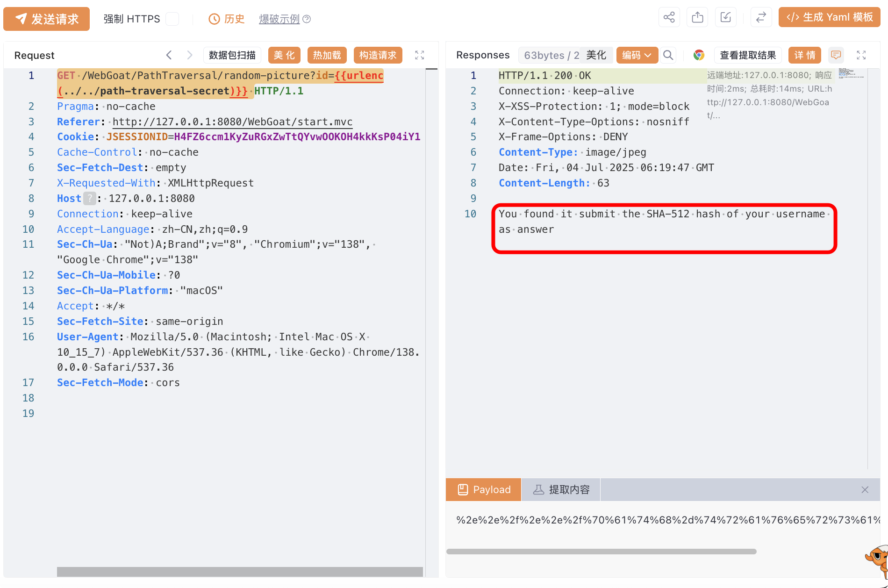The height and width of the screenshot is (588, 888).
Task: Toggle the 强制 HTTPS checkbox
Action: pyautogui.click(x=172, y=19)
